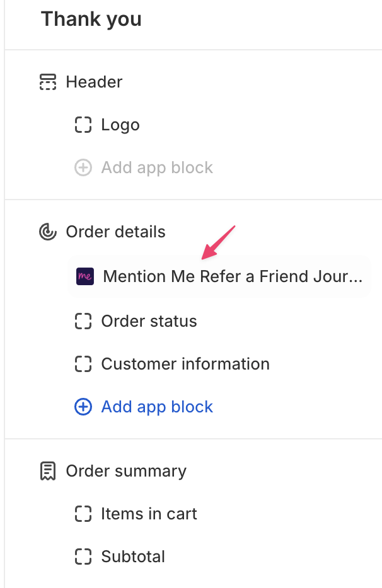Select the Header section row

(x=93, y=82)
